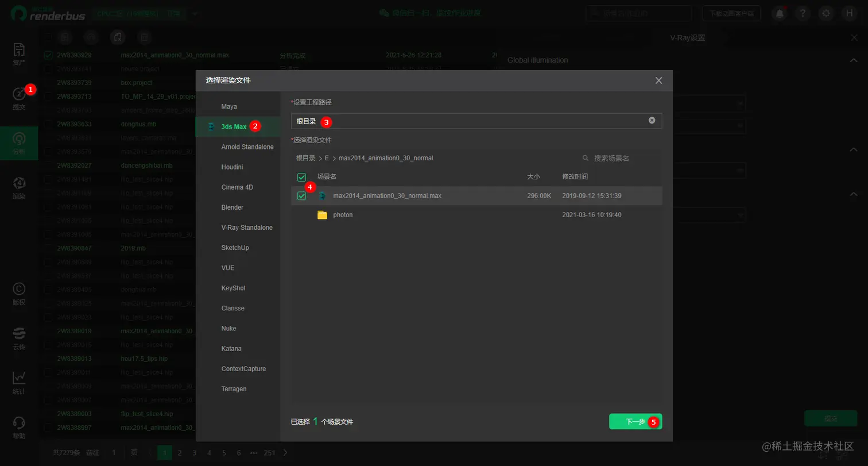
Task: Click the photon folder icon
Action: (322, 215)
